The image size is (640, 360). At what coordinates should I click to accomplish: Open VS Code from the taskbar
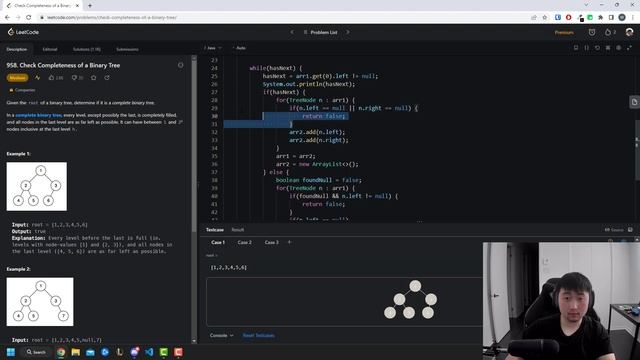point(149,352)
